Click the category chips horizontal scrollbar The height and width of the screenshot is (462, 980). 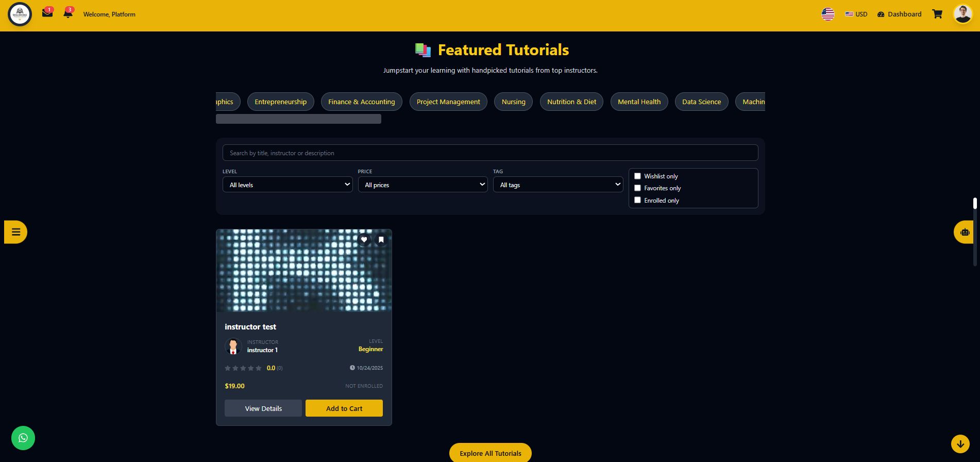(x=298, y=119)
